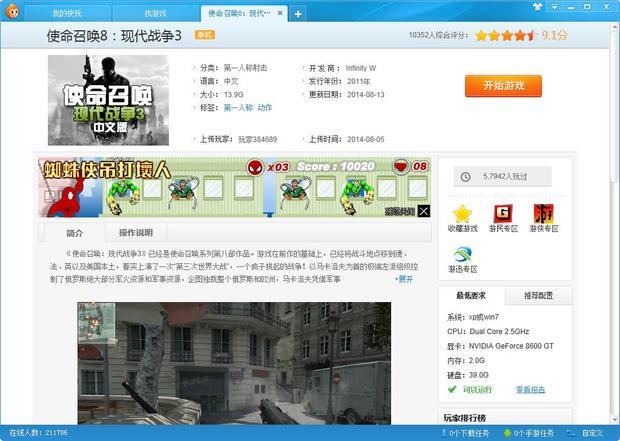This screenshot has width=620, height=441.
Task: Click uploader name 玩家384689
Action: (257, 139)
